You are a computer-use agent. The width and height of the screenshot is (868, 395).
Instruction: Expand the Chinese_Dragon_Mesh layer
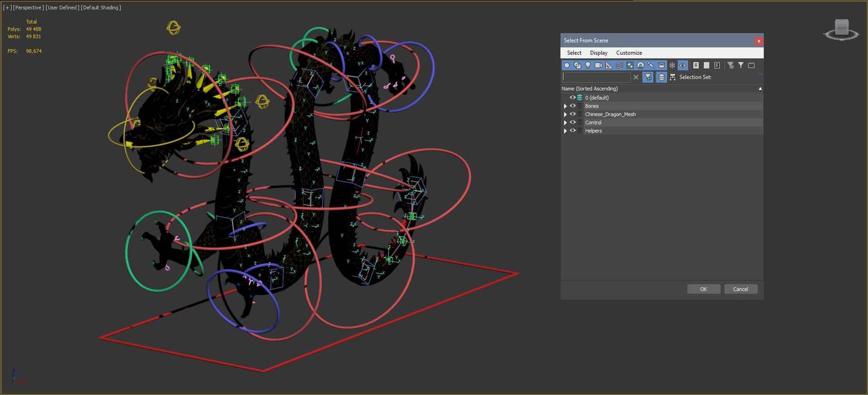(565, 114)
